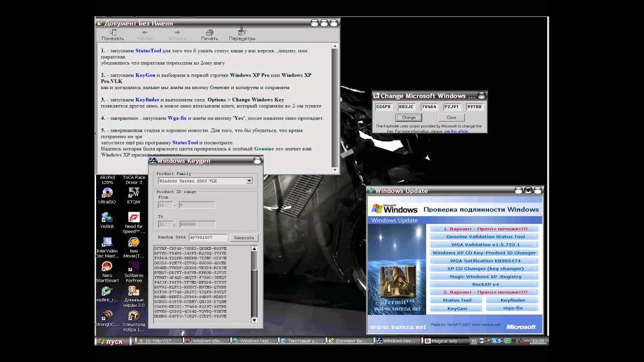Open WGA Validation v1.5.723.1

[485, 244]
